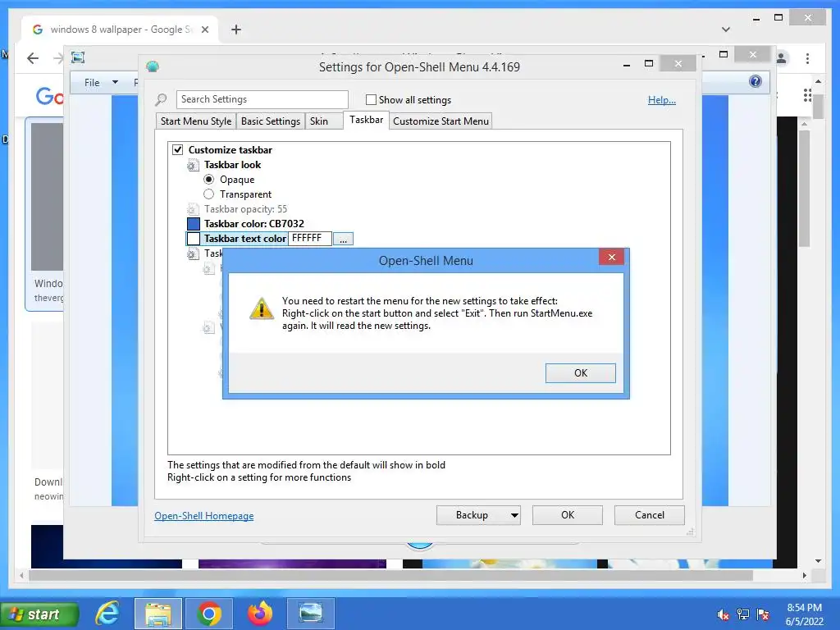Viewport: 840px width, 630px height.
Task: Enable Show all settings checkbox
Action: 371,99
